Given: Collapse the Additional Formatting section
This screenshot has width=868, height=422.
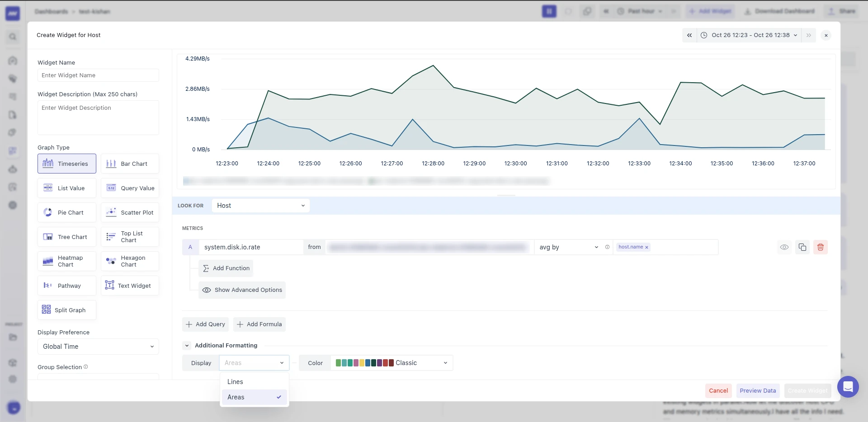Looking at the screenshot, I should (x=187, y=346).
